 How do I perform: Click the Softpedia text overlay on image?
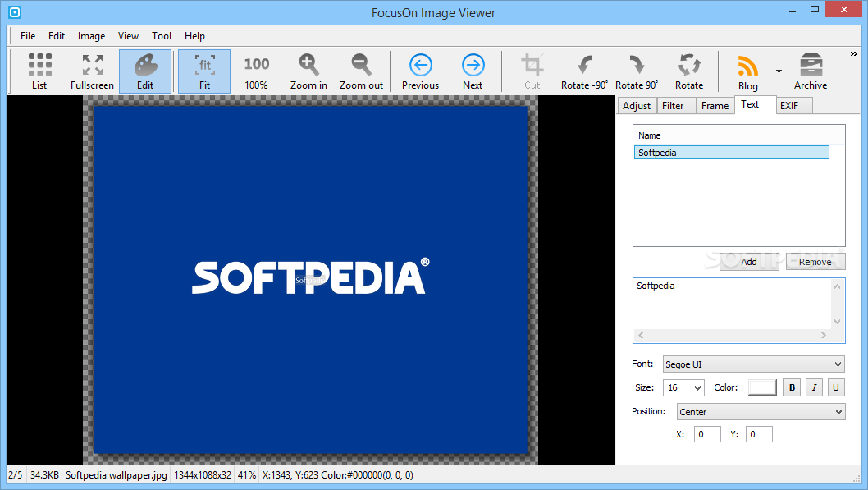[x=310, y=280]
